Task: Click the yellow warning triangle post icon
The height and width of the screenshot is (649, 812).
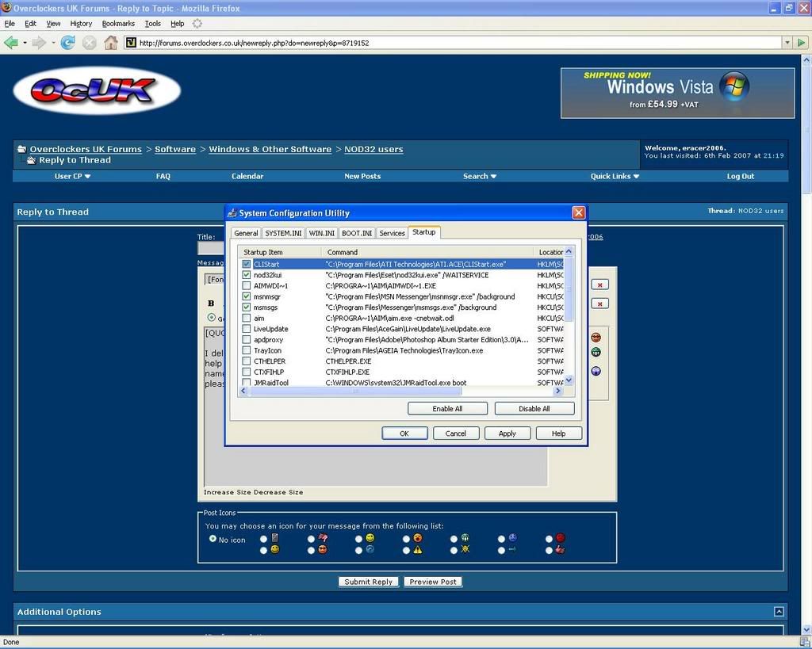Action: (x=417, y=550)
